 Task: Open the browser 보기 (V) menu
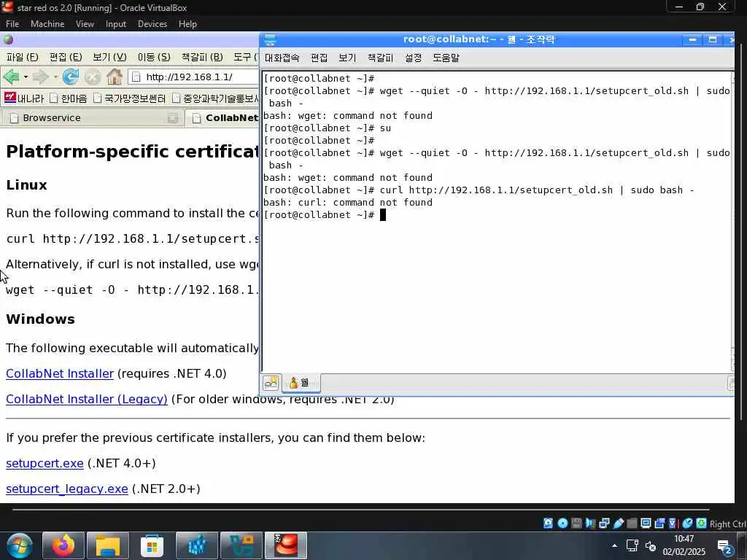tap(109, 57)
